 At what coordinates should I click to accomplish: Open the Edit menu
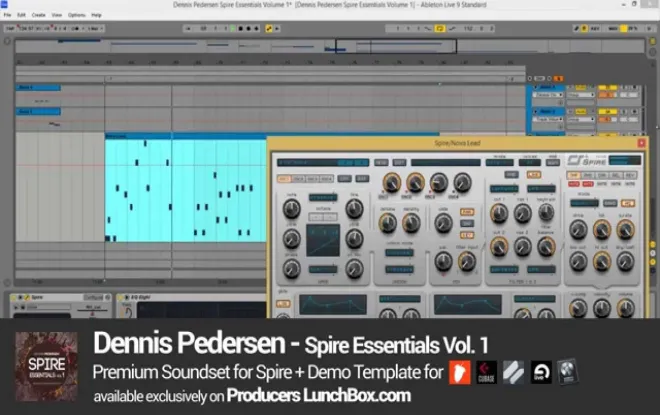21,15
